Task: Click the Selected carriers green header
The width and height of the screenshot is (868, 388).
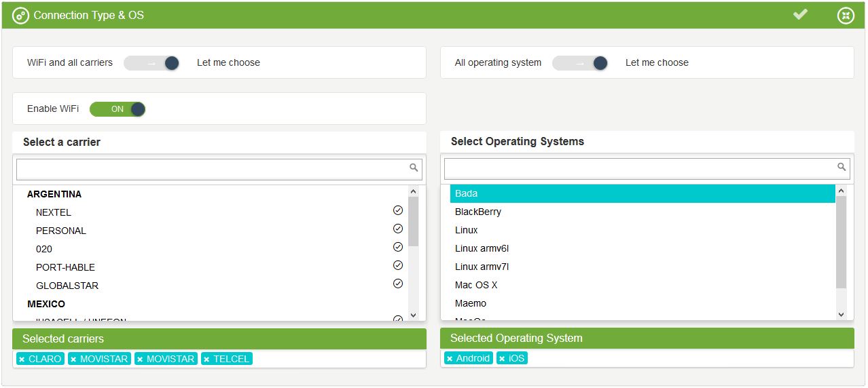Action: coord(219,338)
